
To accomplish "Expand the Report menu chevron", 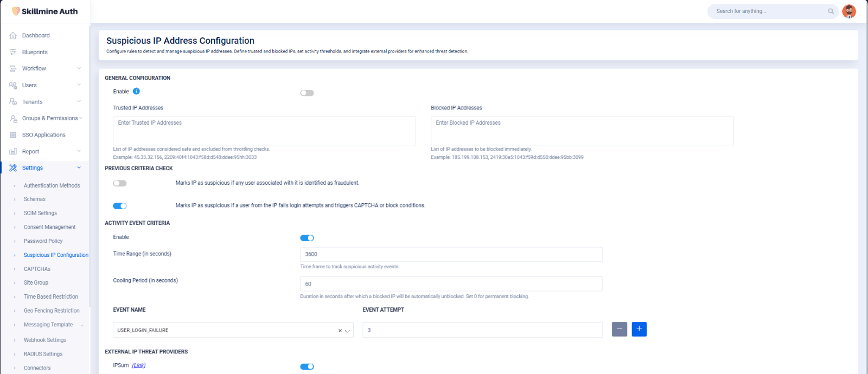I will point(79,151).
